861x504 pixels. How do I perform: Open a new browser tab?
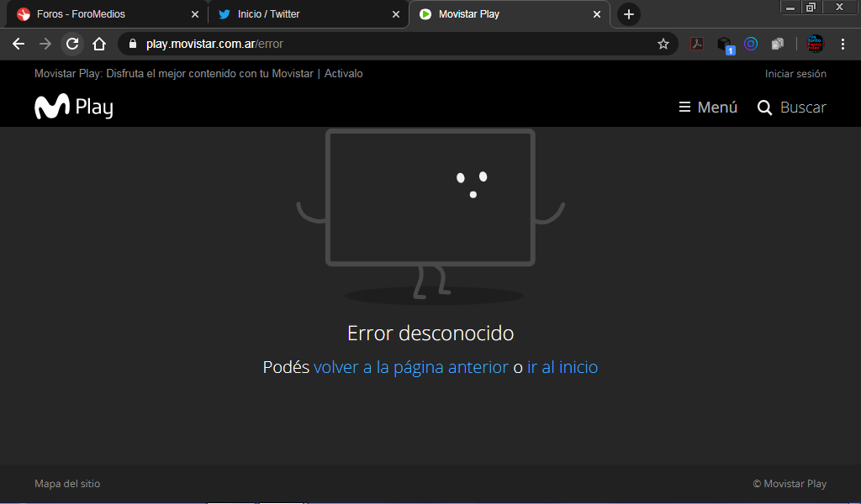pyautogui.click(x=629, y=14)
